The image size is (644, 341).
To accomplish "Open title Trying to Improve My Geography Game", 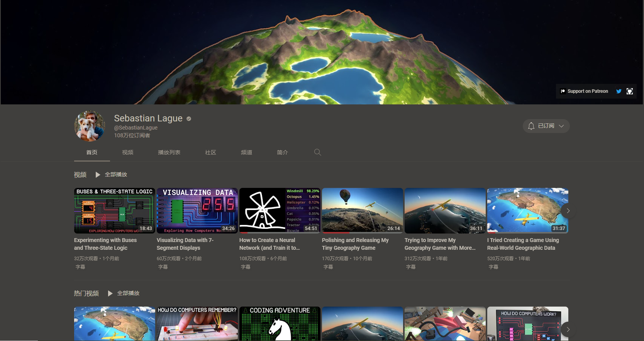I will pos(440,244).
